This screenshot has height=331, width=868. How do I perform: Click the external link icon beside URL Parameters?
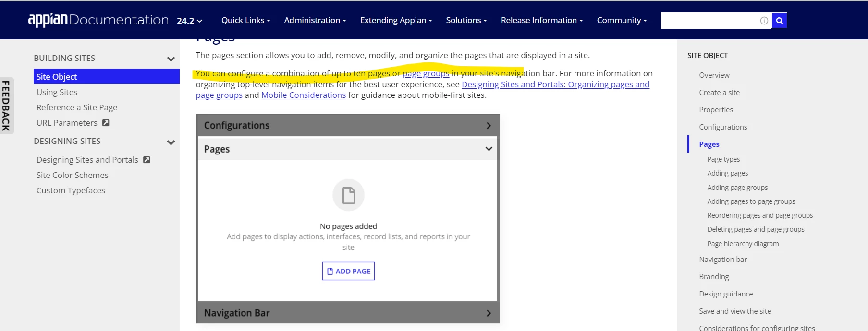[x=106, y=123]
